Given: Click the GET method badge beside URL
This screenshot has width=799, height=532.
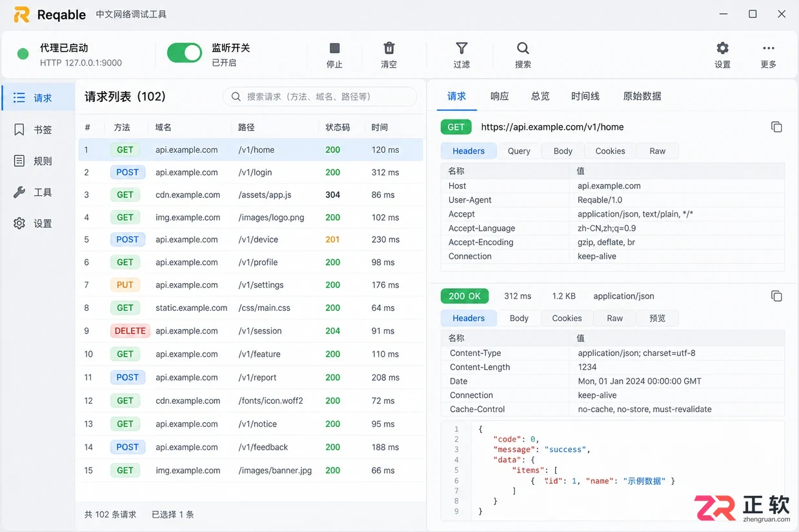Looking at the screenshot, I should click(x=456, y=127).
